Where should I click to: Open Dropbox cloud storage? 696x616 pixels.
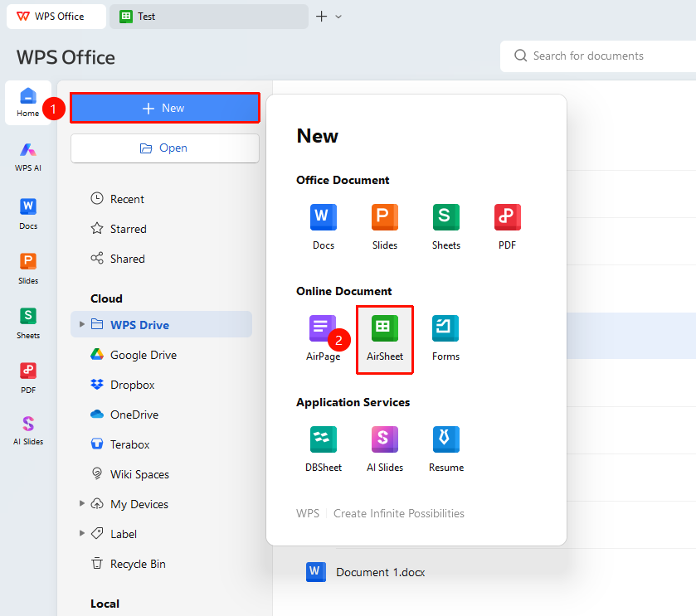pos(122,385)
